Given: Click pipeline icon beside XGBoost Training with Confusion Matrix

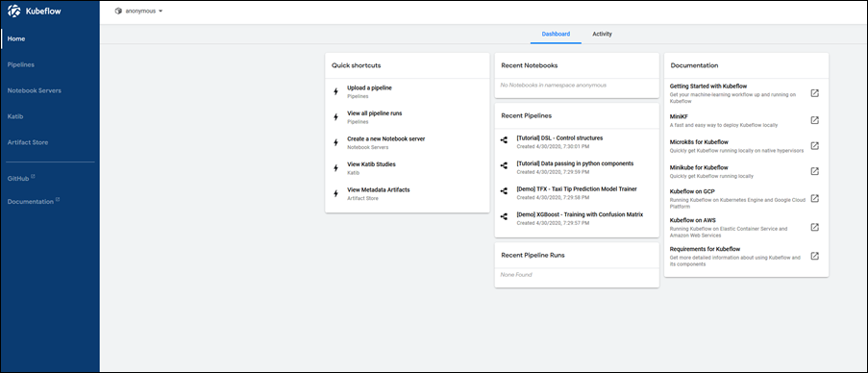Looking at the screenshot, I should point(504,217).
